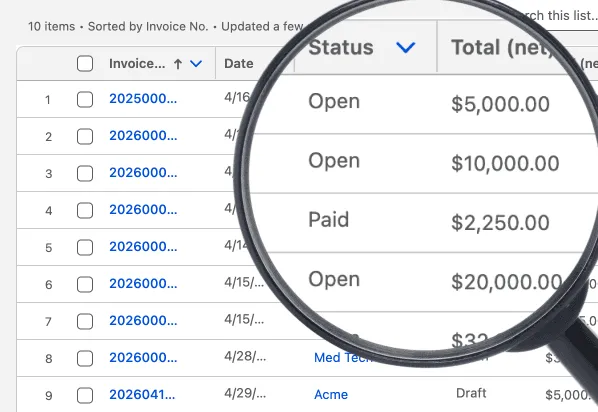Screen dimensions: 598x412
Task: Check the box for row 7
Action: pos(85,322)
